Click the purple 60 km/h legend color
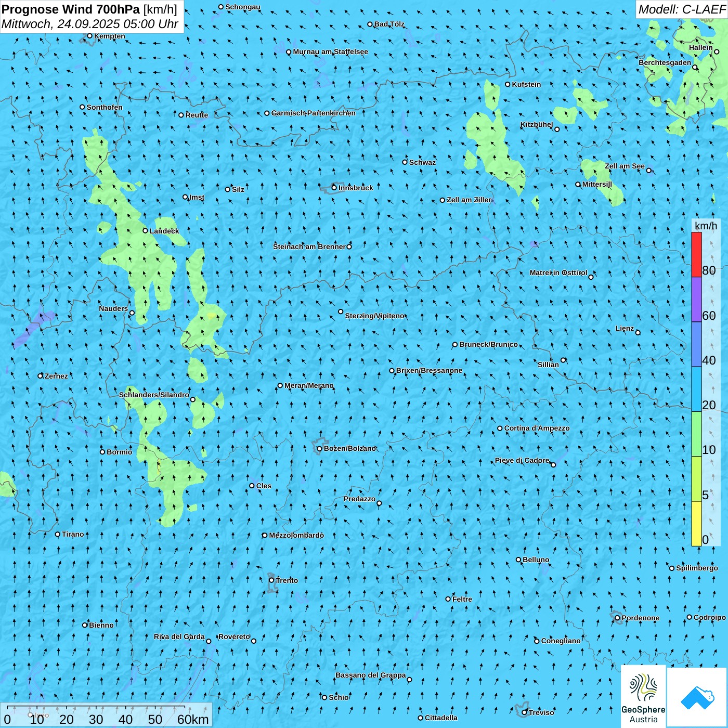The image size is (728, 728). click(x=696, y=300)
